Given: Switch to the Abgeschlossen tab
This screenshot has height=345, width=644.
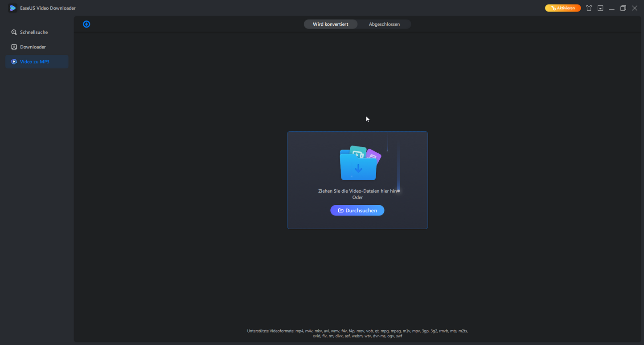Looking at the screenshot, I should point(384,24).
